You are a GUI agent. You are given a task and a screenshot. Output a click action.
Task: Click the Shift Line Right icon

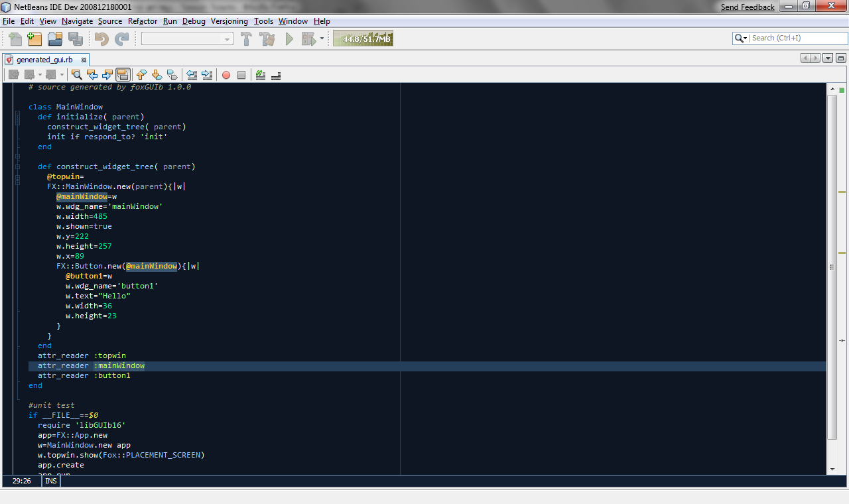[x=207, y=75]
